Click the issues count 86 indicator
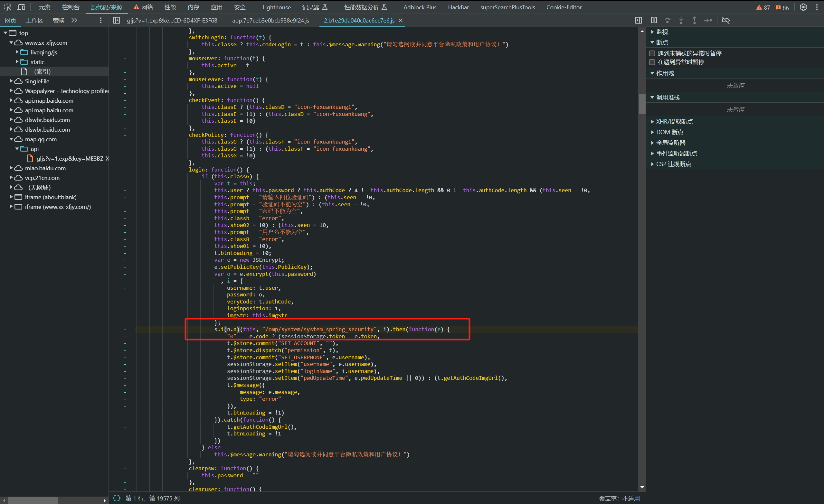Viewport: 824px width, 504px height. pyautogui.click(x=782, y=7)
